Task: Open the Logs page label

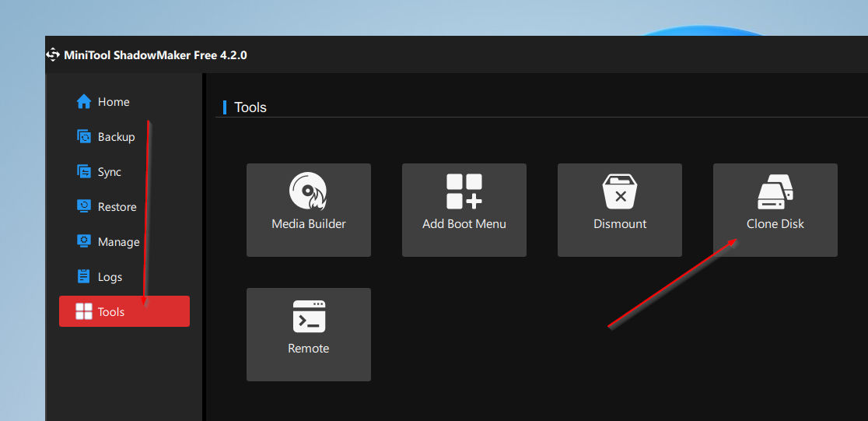Action: pos(110,277)
